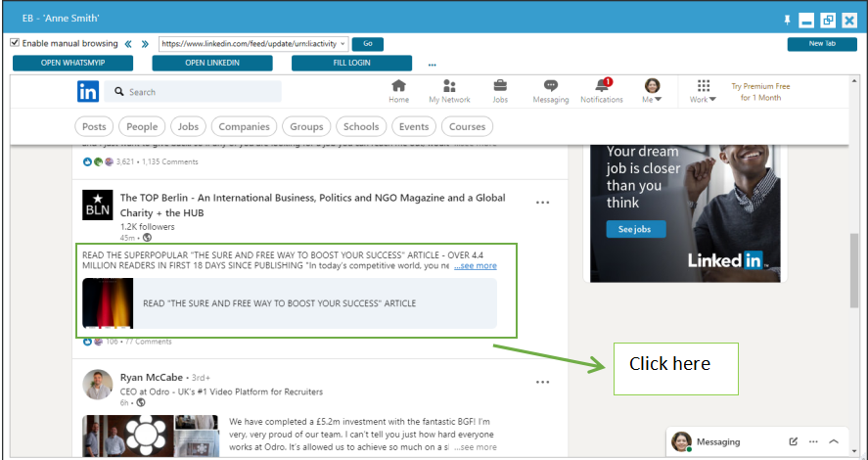Click Messaging avatar in bottom bar
Image resolution: width=868 pixels, height=460 pixels.
pos(681,441)
